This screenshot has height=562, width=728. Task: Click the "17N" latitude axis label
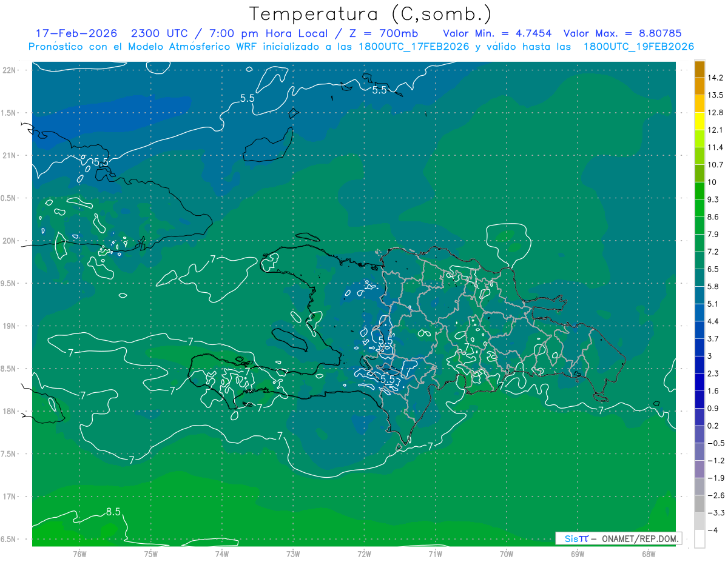click(x=10, y=497)
